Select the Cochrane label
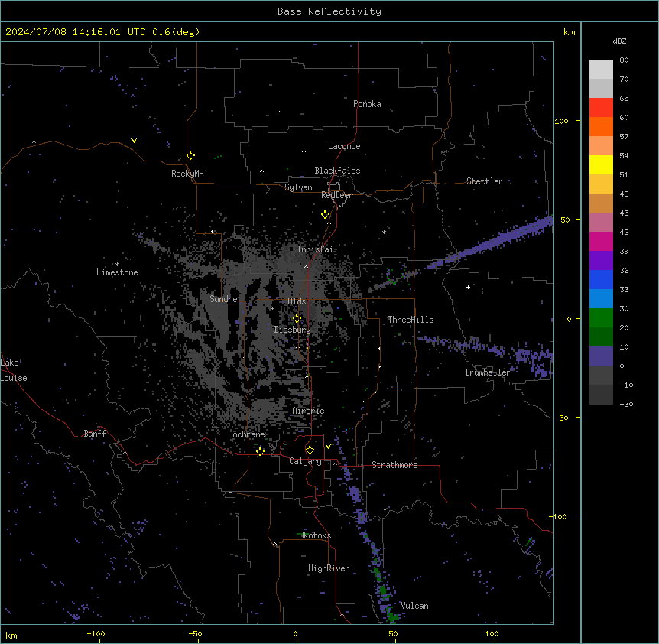This screenshot has width=659, height=644. pos(247,434)
